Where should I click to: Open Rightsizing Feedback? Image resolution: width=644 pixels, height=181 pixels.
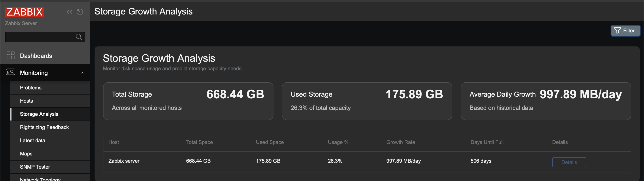point(44,127)
